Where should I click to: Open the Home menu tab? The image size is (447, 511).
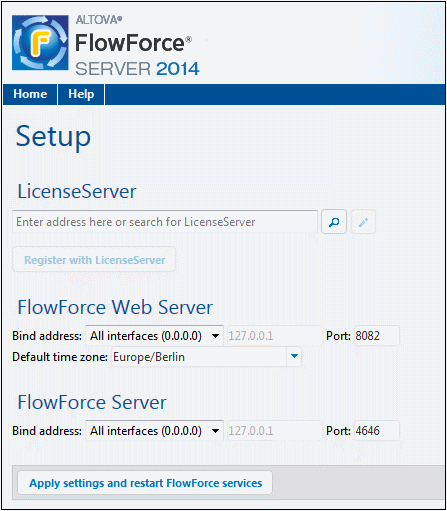30,94
